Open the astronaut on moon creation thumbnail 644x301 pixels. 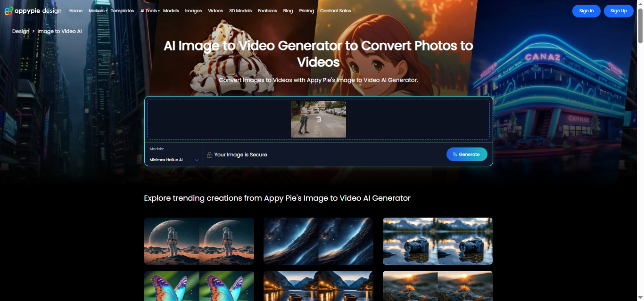pos(198,241)
